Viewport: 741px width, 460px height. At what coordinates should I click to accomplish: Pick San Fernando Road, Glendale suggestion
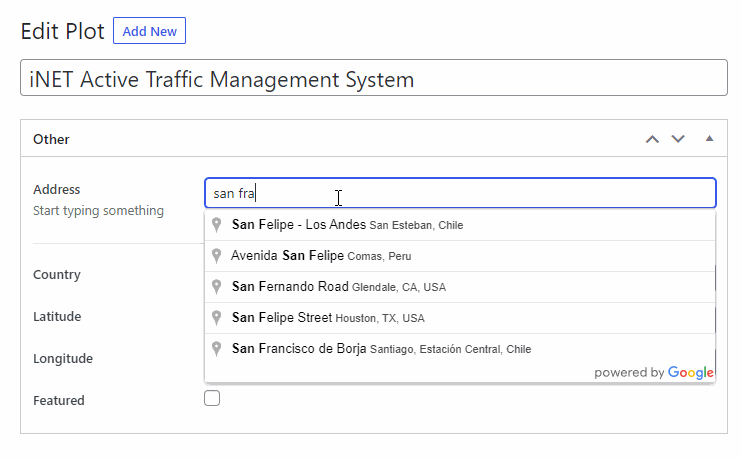[460, 287]
